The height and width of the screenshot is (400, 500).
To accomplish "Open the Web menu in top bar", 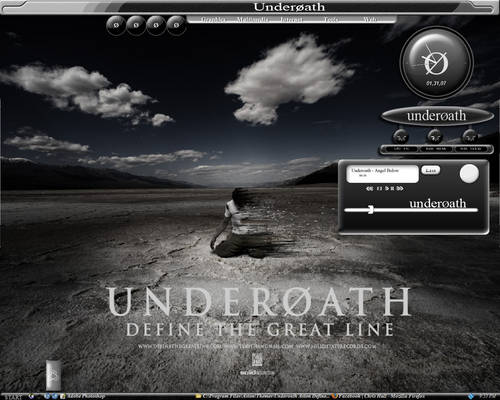I will click(x=369, y=19).
